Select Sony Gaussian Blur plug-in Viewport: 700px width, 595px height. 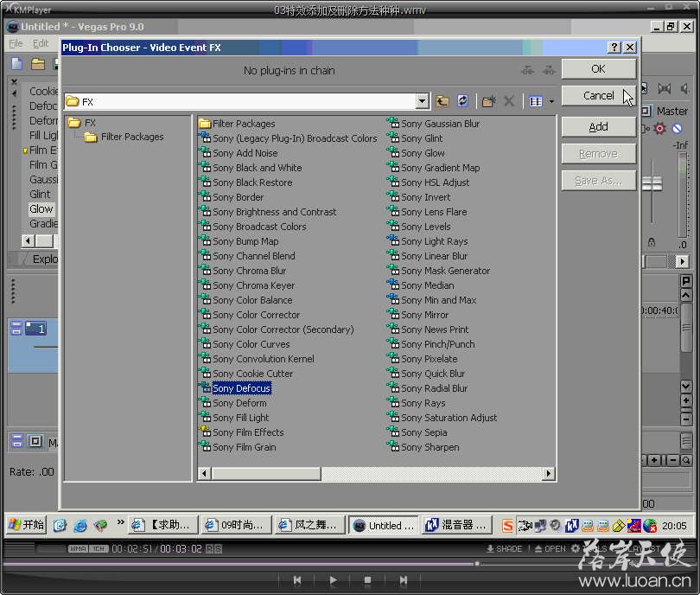(x=440, y=124)
